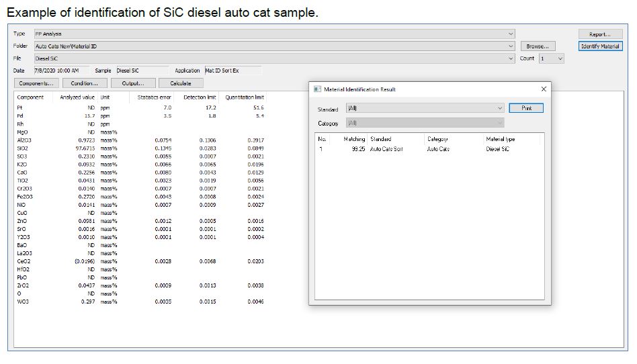
Task: Click the Output button
Action: (132, 83)
